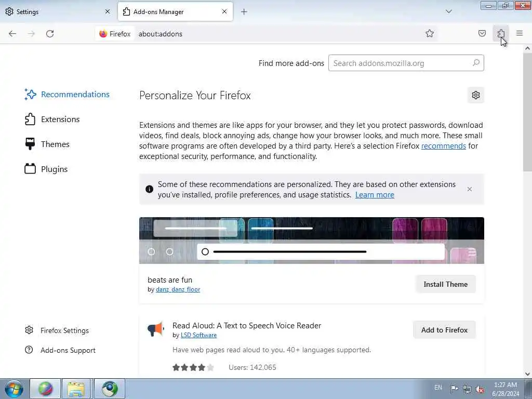This screenshot has height=399, width=532.
Task: Open the Extensions category
Action: [52, 119]
